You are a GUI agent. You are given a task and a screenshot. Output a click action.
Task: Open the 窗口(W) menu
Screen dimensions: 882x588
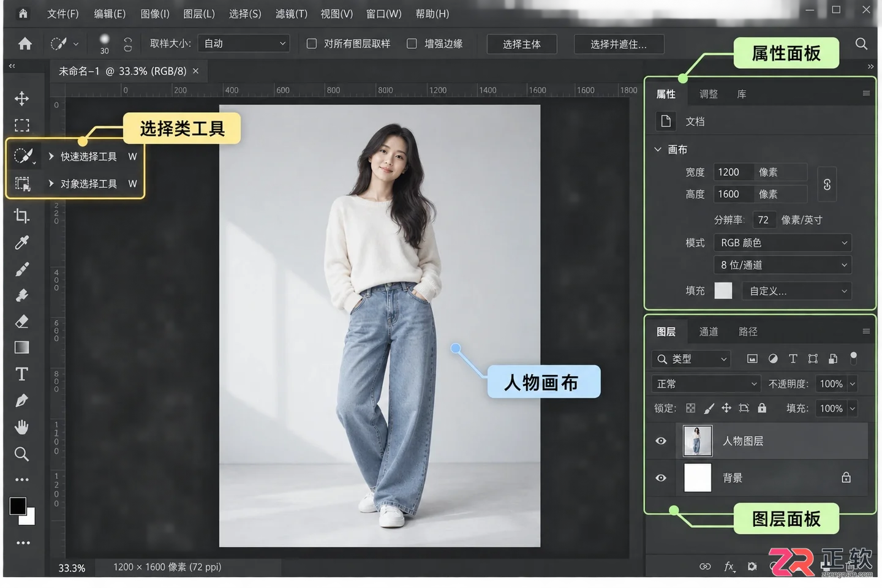[384, 13]
